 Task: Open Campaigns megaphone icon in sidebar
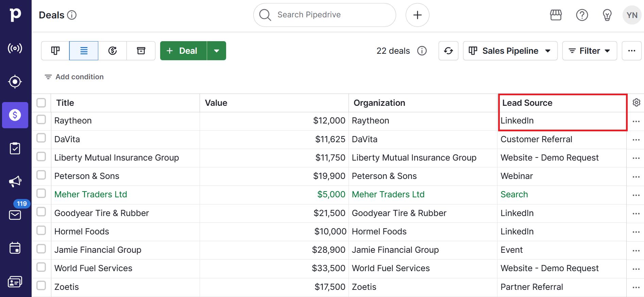coord(15,182)
